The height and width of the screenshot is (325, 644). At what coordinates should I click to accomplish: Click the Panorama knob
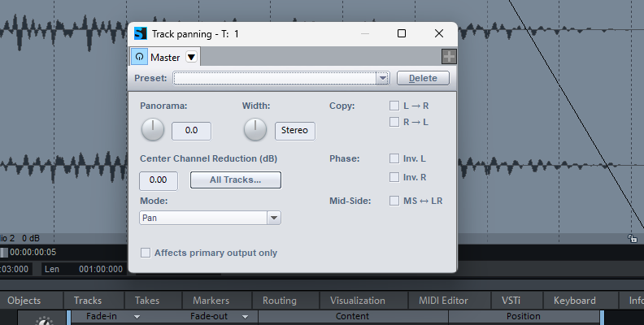[152, 130]
